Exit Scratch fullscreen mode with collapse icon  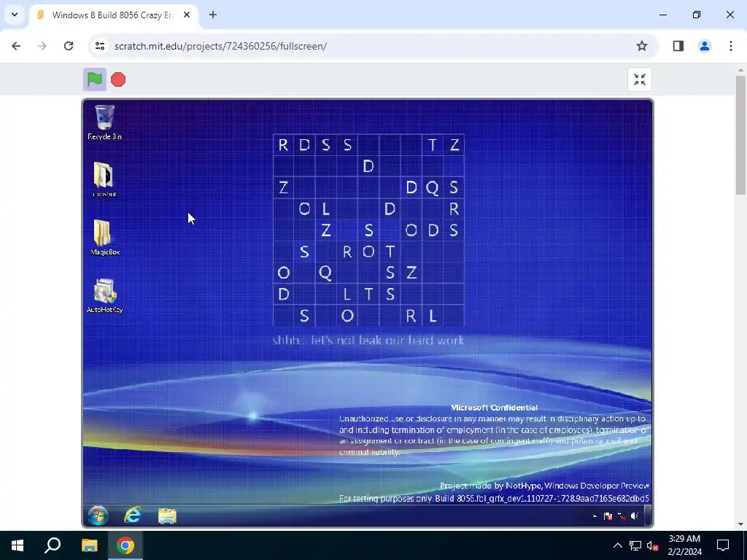click(x=639, y=79)
